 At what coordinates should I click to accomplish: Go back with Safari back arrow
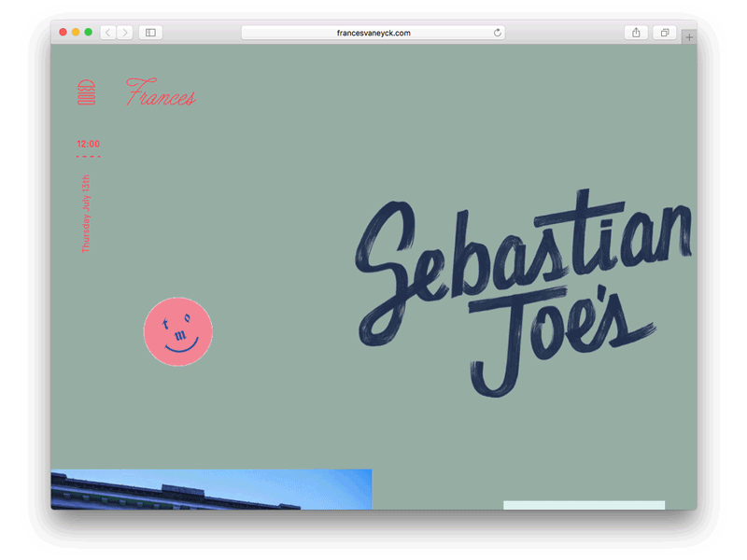[108, 33]
